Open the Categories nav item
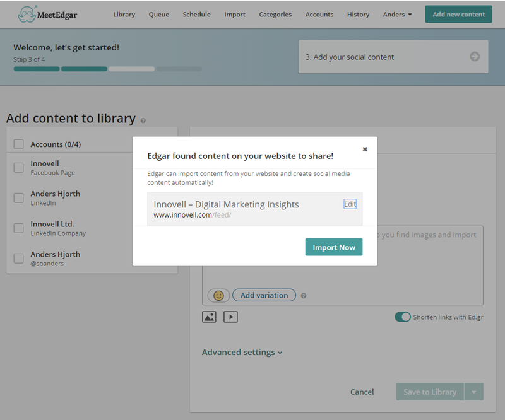This screenshot has width=505, height=420. point(275,15)
